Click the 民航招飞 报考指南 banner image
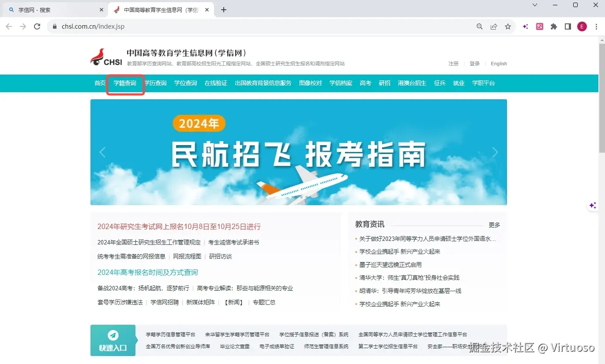 299,152
